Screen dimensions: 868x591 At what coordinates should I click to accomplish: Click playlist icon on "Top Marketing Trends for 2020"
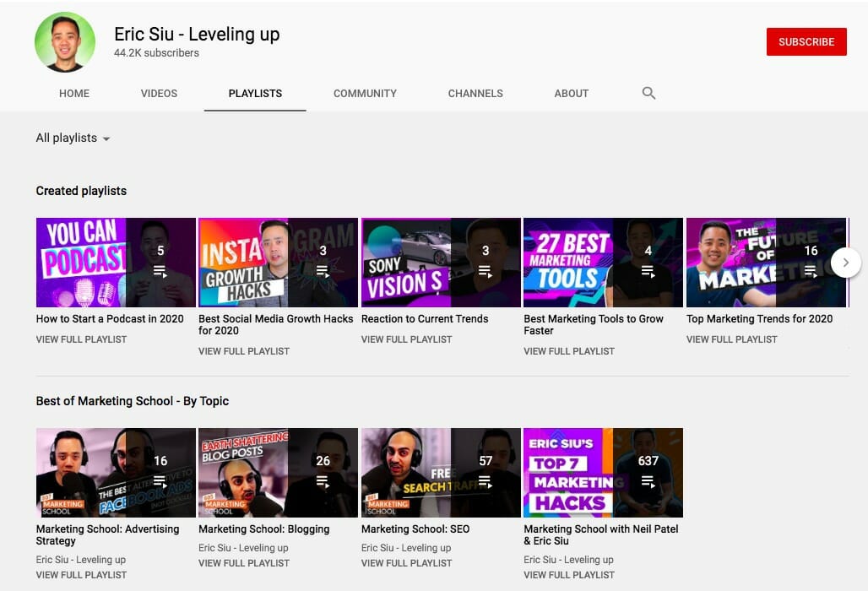click(x=810, y=270)
